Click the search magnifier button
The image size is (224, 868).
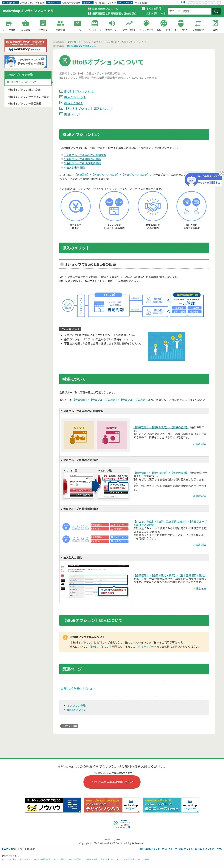click(216, 11)
